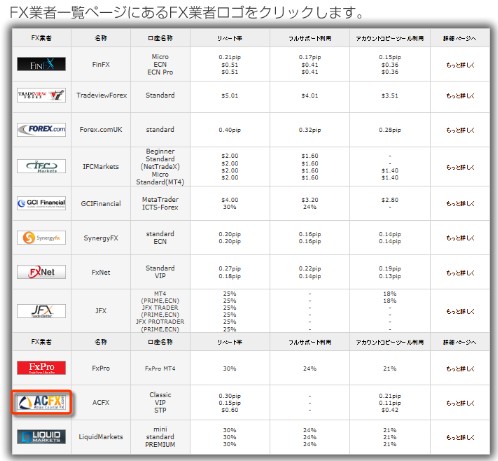Click the FinFX broker logo
This screenshot has width=498, height=461.
41,64
